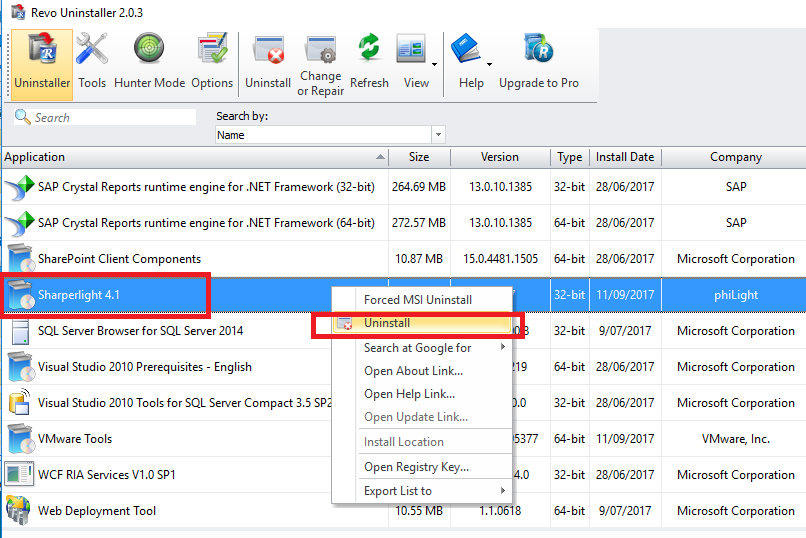Click the 10.55 MB size cell
The image size is (806, 538).
419,511
